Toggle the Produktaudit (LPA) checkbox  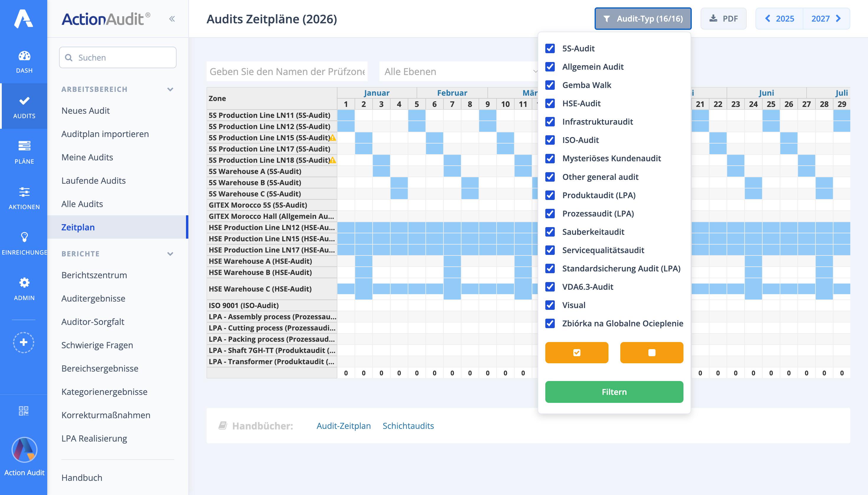tap(550, 195)
